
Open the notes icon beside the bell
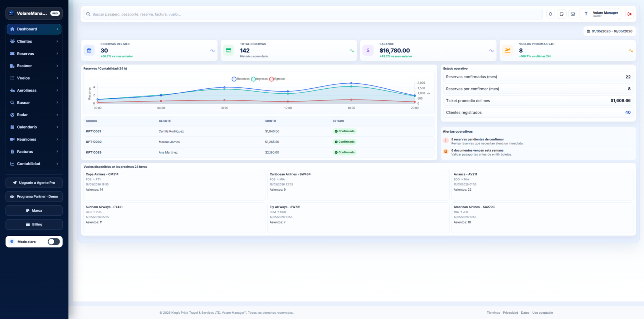(561, 14)
